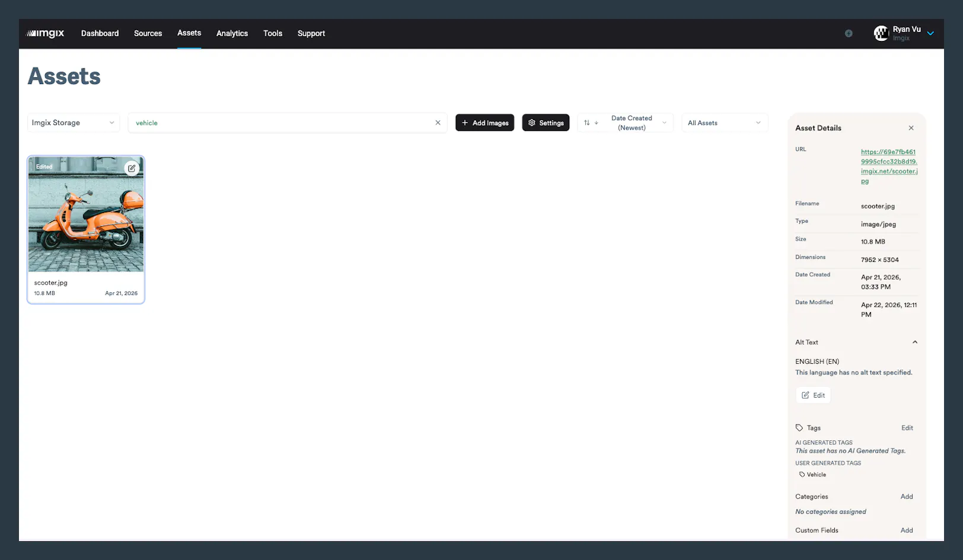963x560 pixels.
Task: Click the imgix logo
Action: point(46,33)
